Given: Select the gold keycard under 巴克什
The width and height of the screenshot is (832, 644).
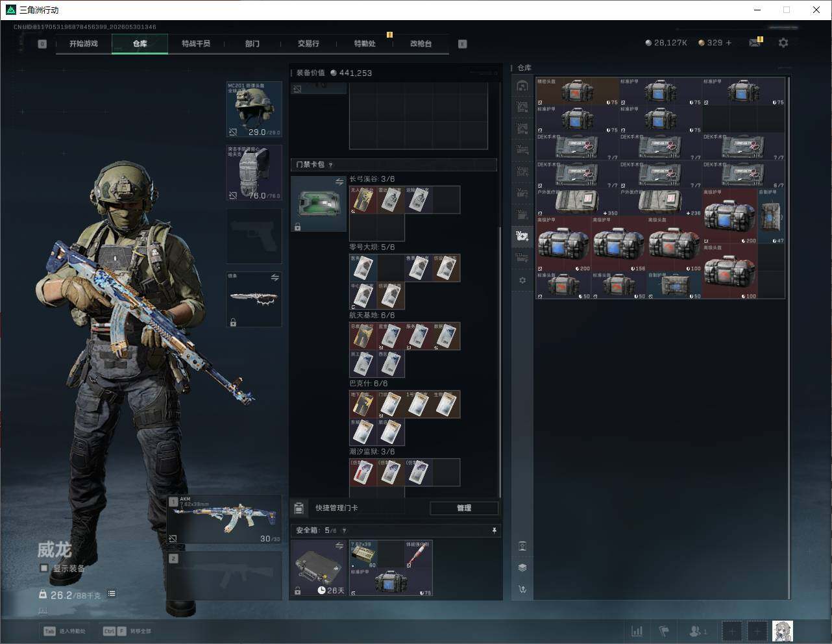Looking at the screenshot, I should coord(363,404).
